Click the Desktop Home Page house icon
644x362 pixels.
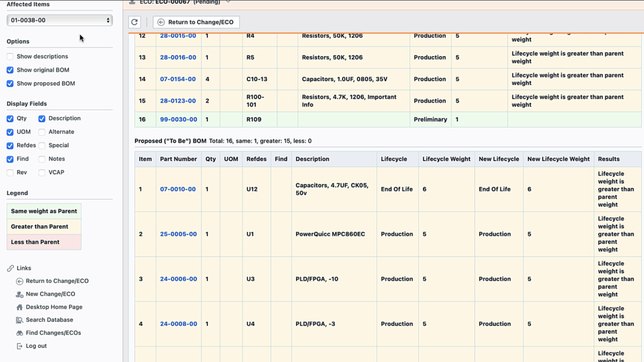click(x=19, y=307)
